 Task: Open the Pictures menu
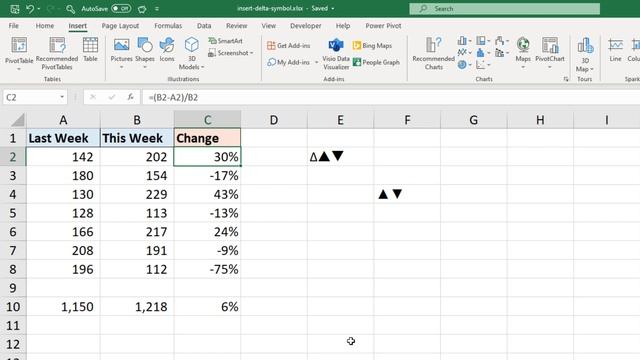[x=122, y=52]
